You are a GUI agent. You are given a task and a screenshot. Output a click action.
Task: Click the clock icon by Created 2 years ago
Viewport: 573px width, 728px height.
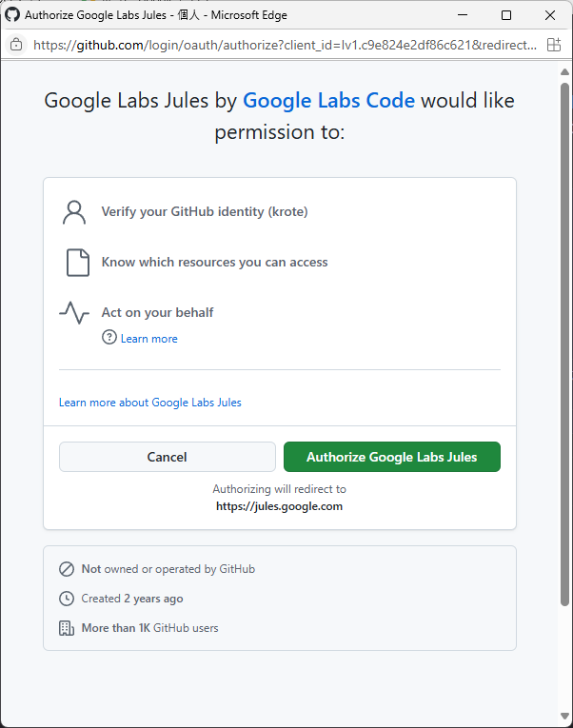click(67, 599)
